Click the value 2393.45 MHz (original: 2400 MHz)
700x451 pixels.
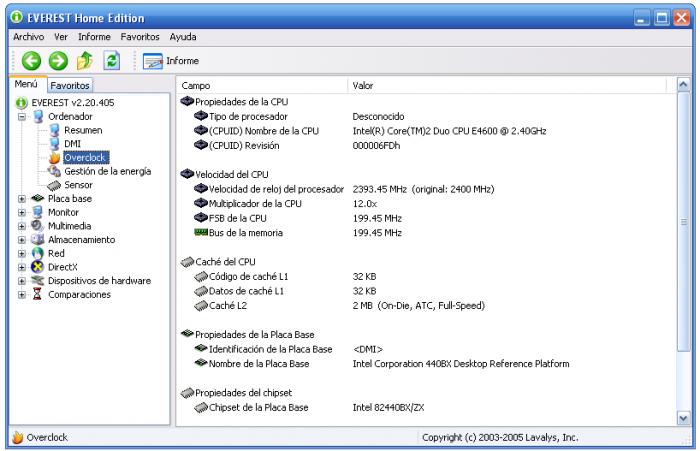click(x=423, y=189)
